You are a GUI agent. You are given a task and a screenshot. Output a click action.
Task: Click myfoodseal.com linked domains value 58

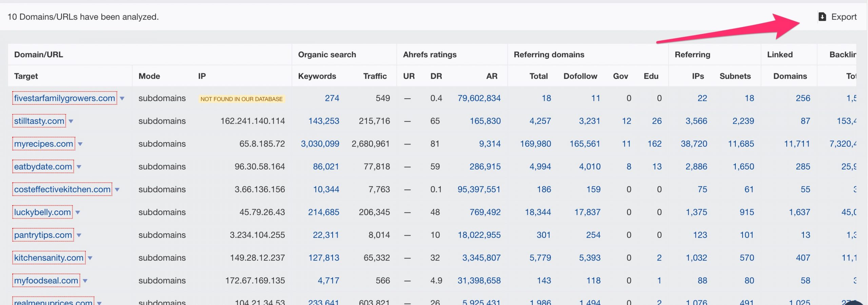pyautogui.click(x=805, y=280)
